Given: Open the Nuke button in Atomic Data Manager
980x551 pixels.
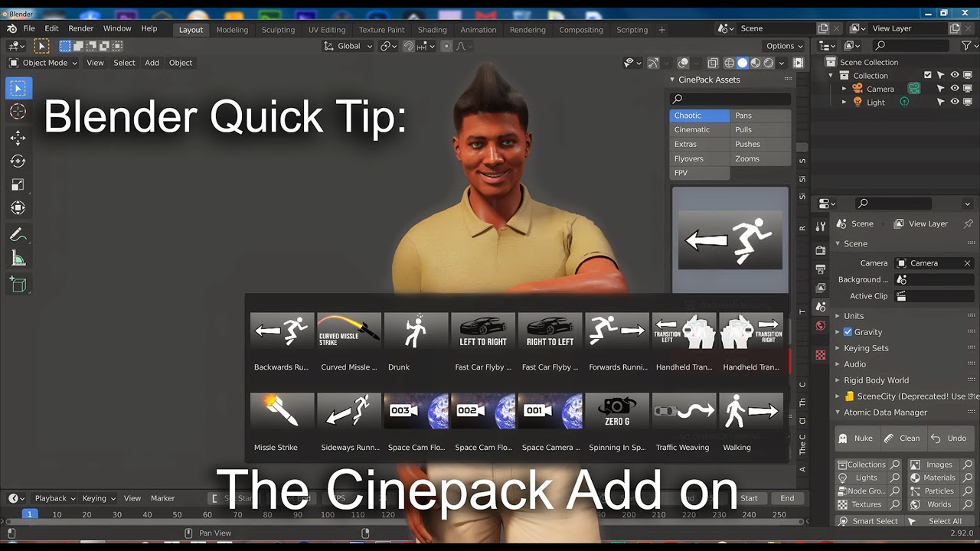Looking at the screenshot, I should (x=856, y=439).
